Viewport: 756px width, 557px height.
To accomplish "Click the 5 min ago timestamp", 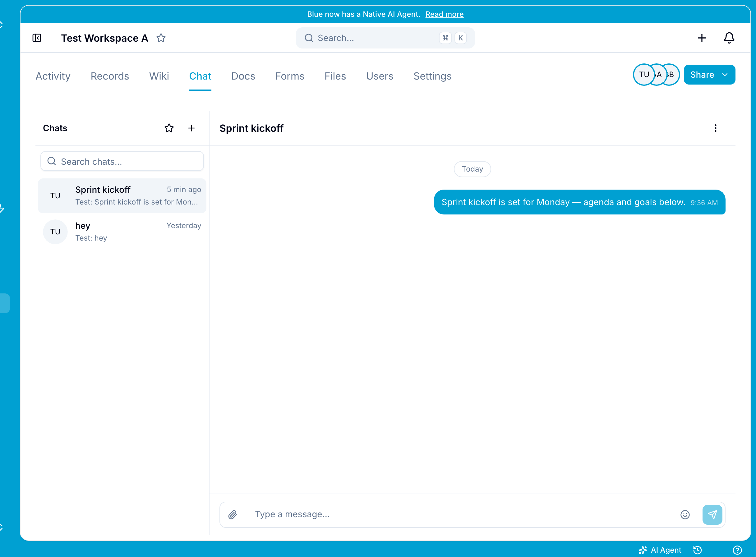I will click(184, 190).
